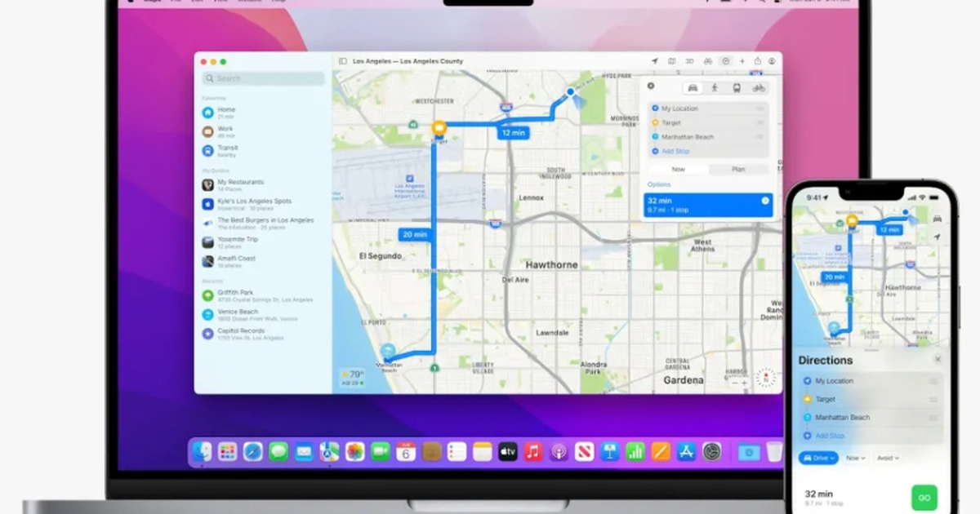The width and height of the screenshot is (980, 514).
Task: Click the Search field in Maps sidebar
Action: click(x=264, y=78)
